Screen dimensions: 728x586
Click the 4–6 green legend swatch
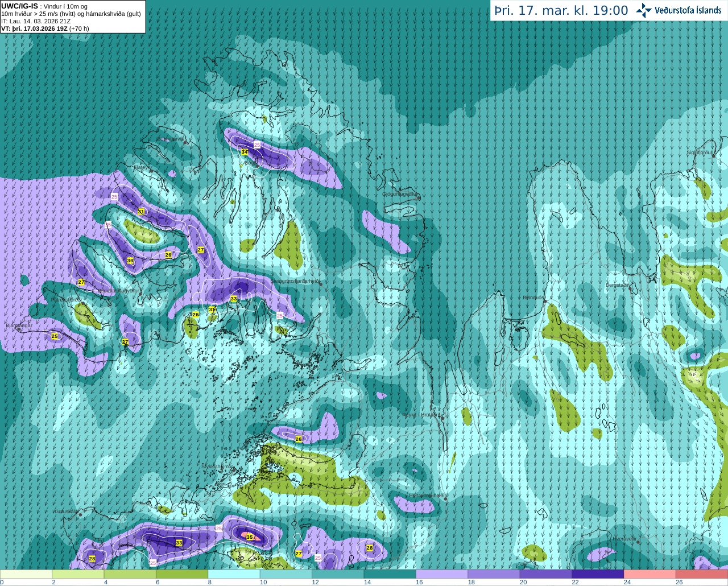pos(130,574)
